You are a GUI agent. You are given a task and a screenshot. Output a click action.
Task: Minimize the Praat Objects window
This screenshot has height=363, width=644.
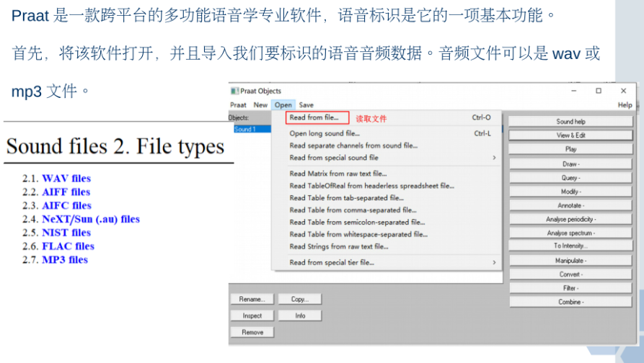[574, 91]
